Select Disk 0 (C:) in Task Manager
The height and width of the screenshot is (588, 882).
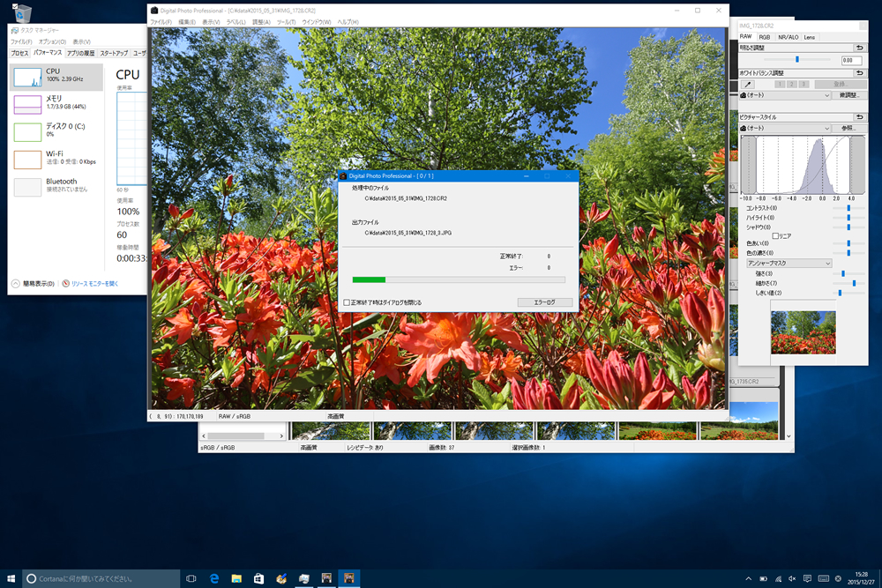(56, 131)
